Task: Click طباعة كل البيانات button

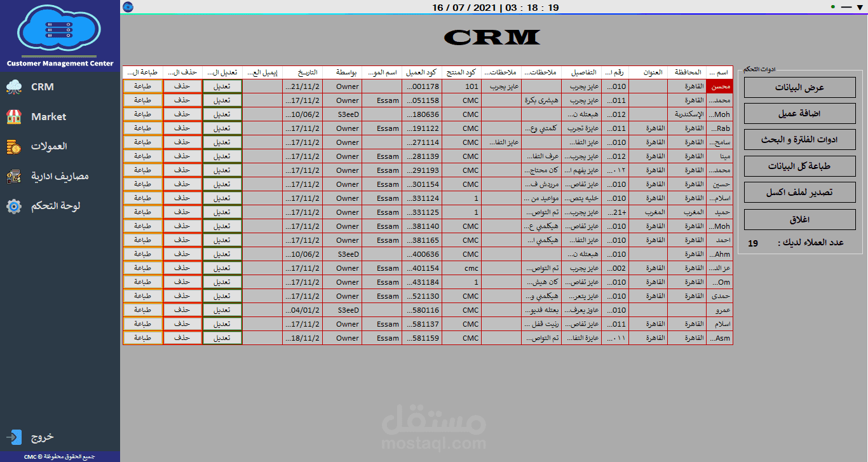Action: [x=799, y=166]
